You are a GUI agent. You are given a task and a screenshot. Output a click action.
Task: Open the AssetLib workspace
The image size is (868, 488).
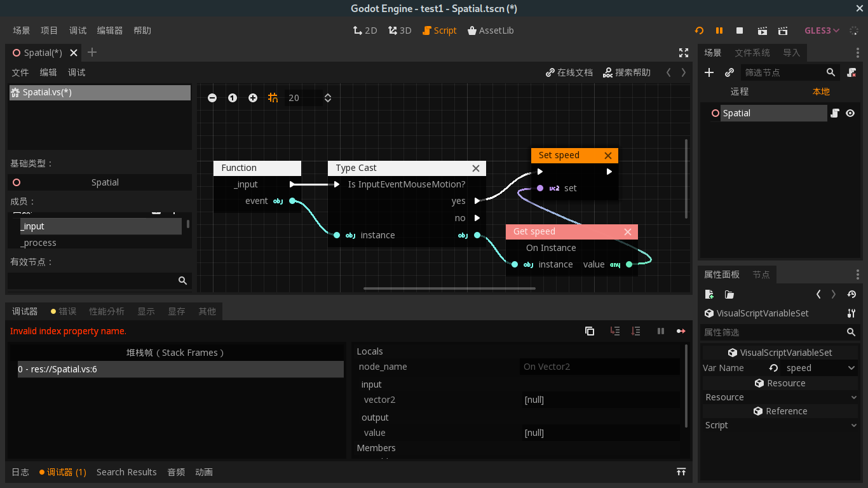[x=491, y=30]
